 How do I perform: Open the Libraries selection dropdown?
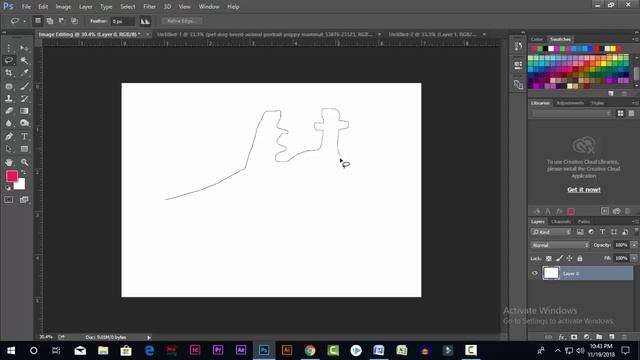[572, 113]
